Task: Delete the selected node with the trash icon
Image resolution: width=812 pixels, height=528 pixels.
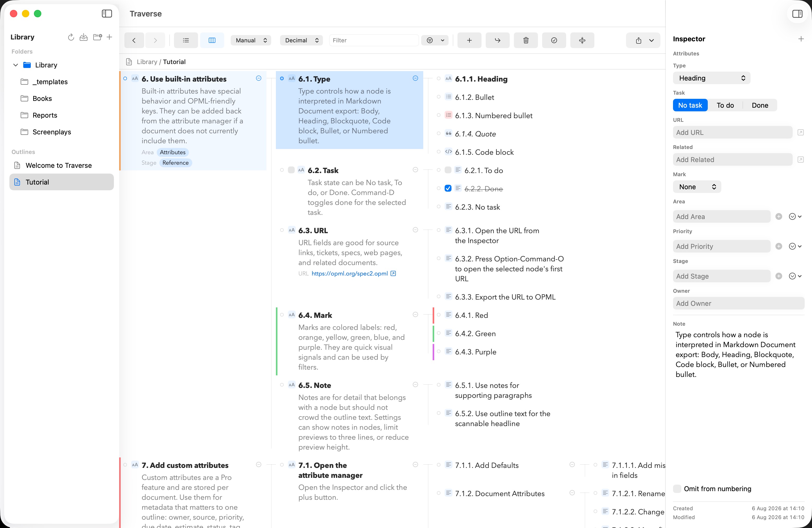Action: pyautogui.click(x=526, y=40)
